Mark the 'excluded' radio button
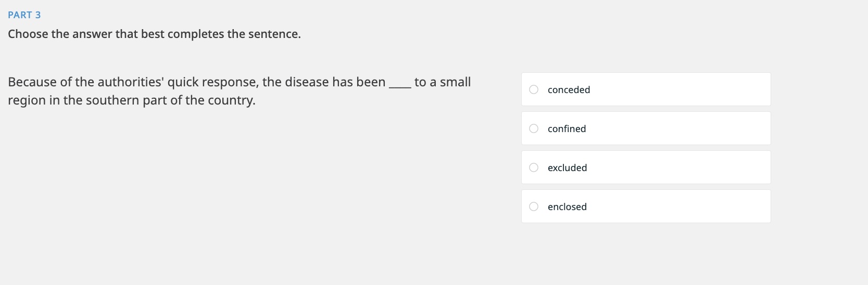 point(534,167)
